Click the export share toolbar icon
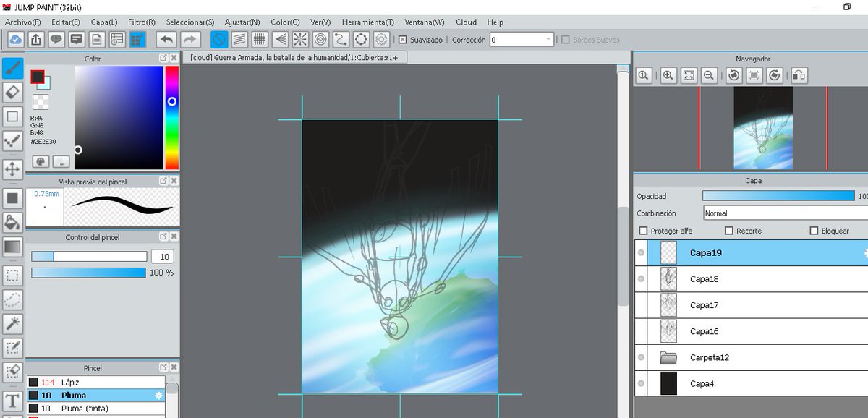The width and height of the screenshot is (868, 418). click(35, 39)
